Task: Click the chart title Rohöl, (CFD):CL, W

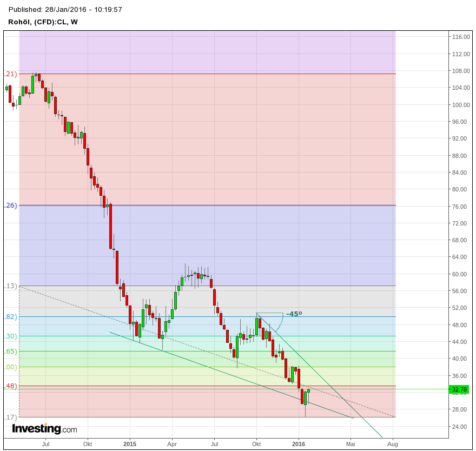Action: 43,22
